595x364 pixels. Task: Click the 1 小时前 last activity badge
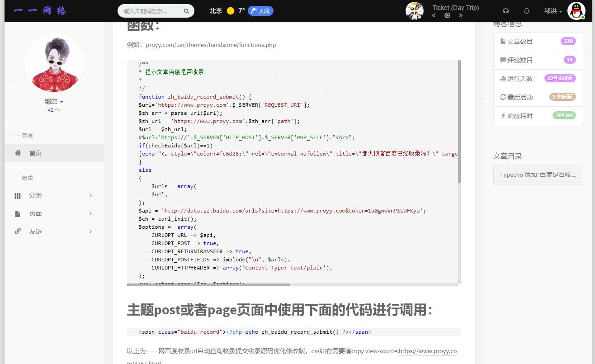[562, 97]
